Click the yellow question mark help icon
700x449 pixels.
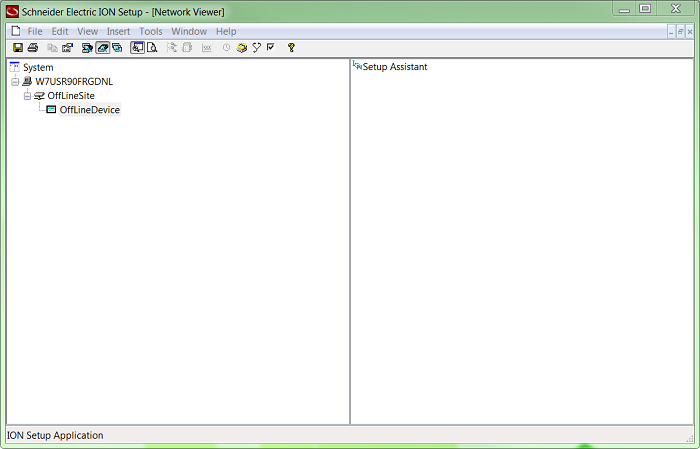[291, 47]
